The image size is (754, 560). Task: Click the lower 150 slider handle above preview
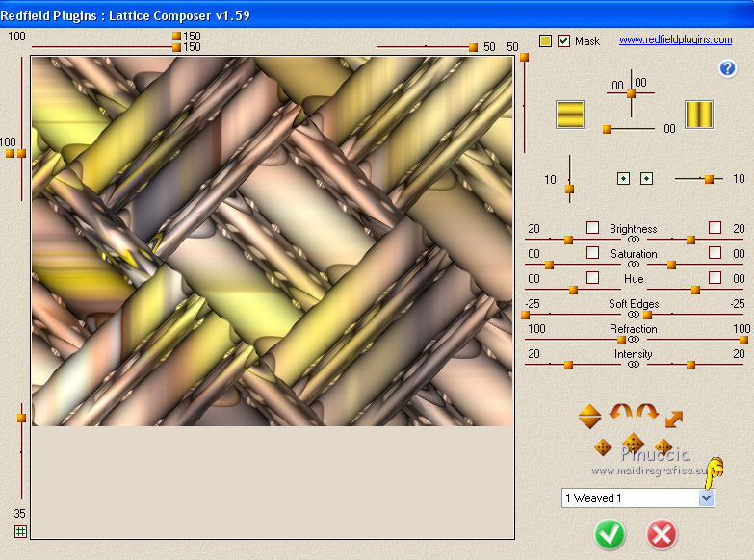176,47
